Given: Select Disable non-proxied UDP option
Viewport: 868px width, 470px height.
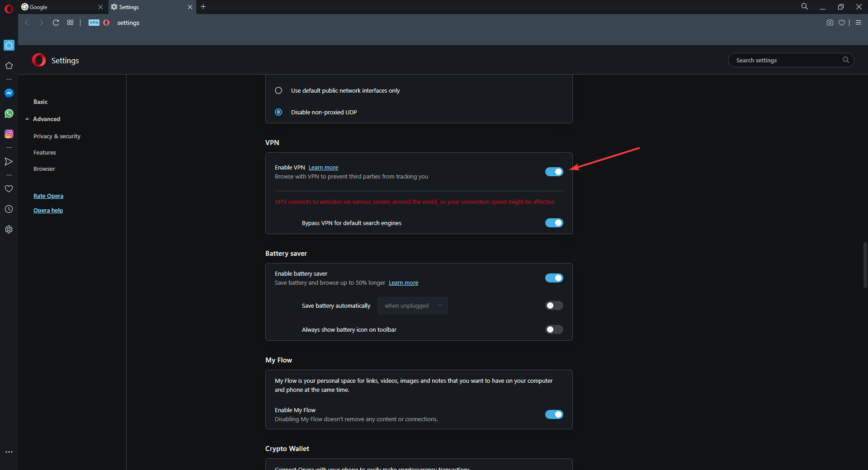Looking at the screenshot, I should tap(278, 112).
